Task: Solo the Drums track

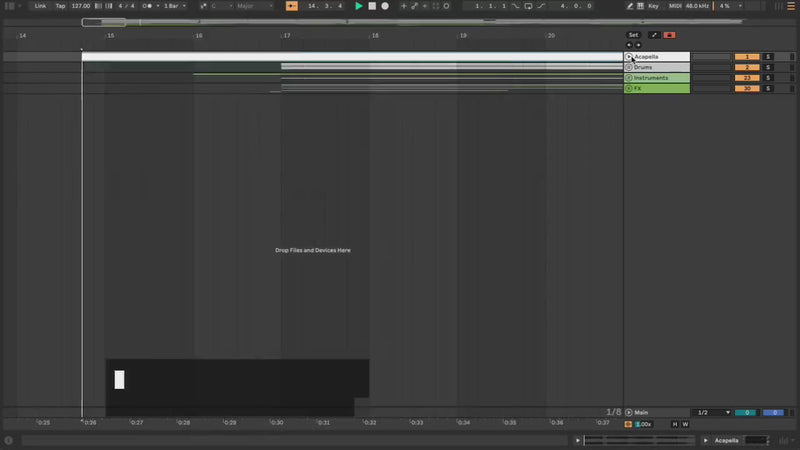Action: (768, 67)
